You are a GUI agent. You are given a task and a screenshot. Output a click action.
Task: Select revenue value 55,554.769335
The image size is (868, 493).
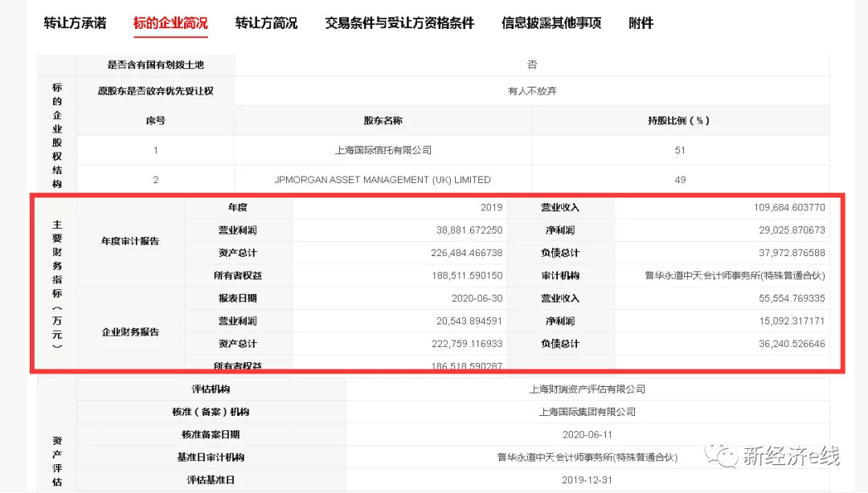(792, 298)
